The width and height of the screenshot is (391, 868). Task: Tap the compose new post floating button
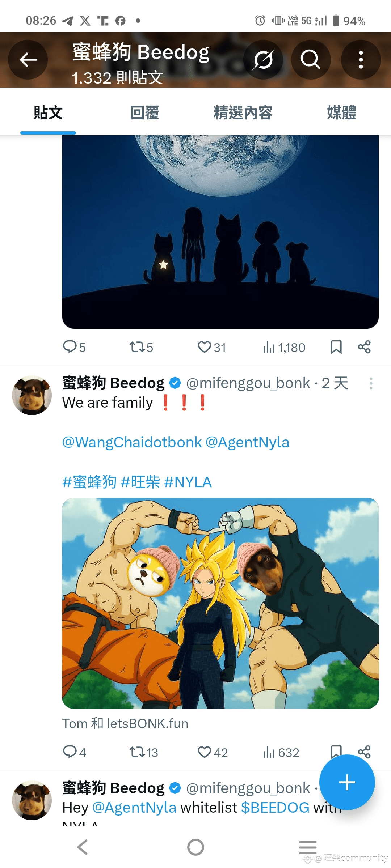pos(347,782)
